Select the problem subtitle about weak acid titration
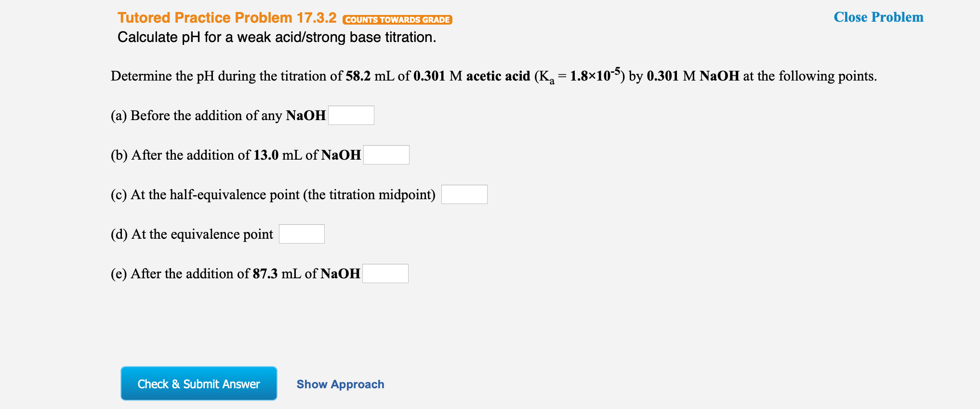Viewport: 980px width, 409px height. point(277,37)
